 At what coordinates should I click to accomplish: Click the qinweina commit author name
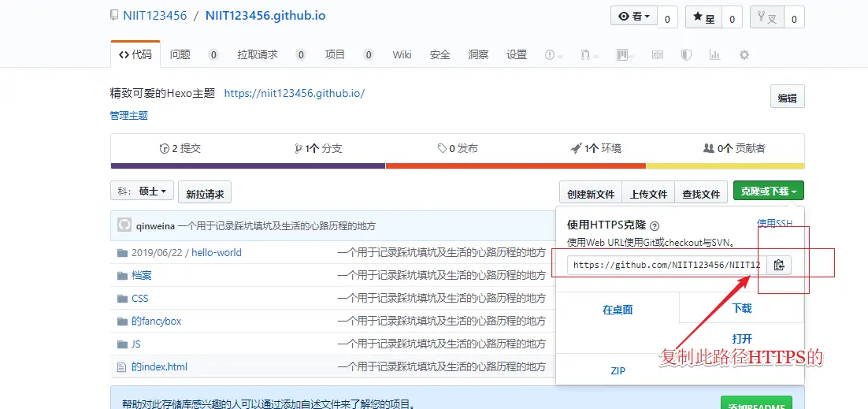point(155,225)
